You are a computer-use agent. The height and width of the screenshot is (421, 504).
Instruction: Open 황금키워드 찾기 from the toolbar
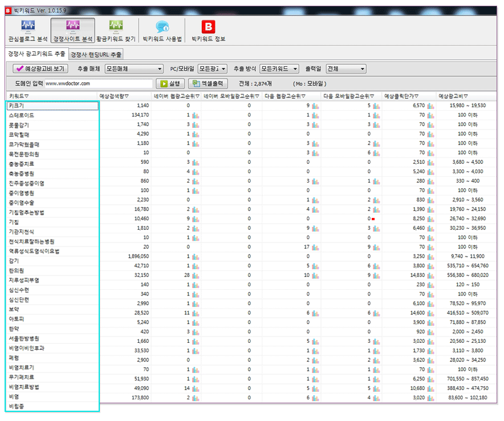tap(116, 31)
